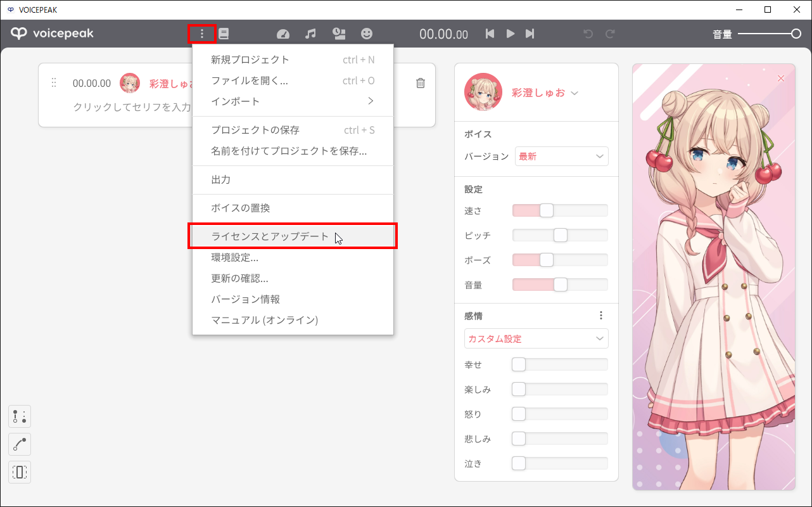Adjust the 幸せ emotion slider

tap(560, 364)
